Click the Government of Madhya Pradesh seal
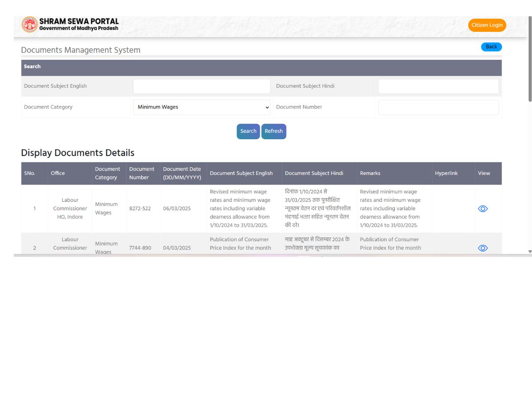532x399 pixels. click(x=29, y=25)
